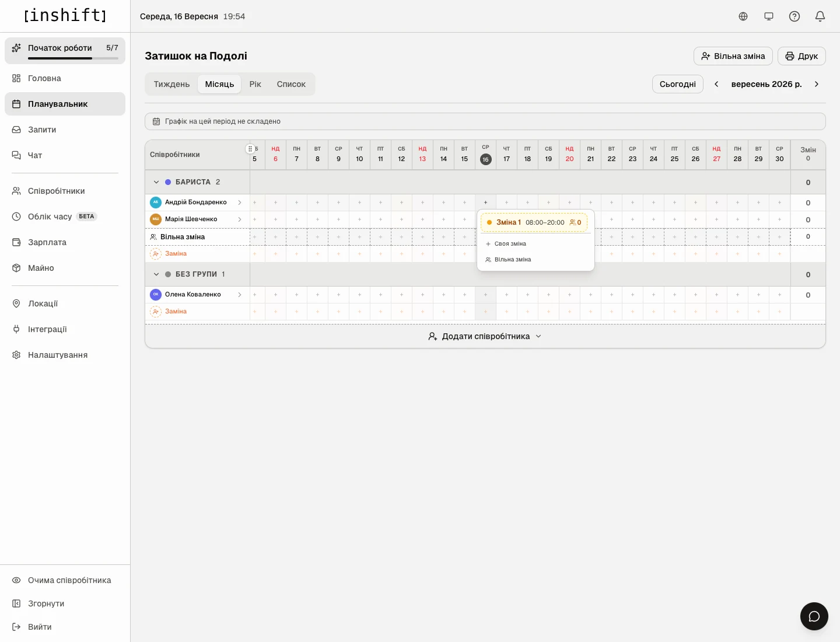Open the help question mark icon
The image size is (840, 642).
(x=794, y=16)
